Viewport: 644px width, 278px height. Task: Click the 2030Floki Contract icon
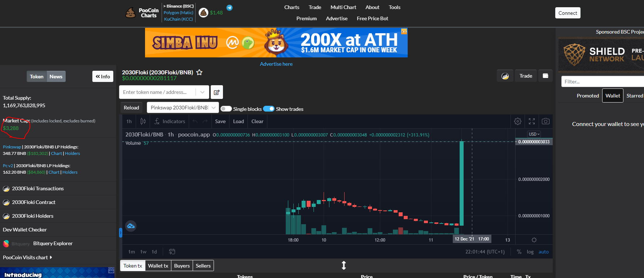coord(6,203)
